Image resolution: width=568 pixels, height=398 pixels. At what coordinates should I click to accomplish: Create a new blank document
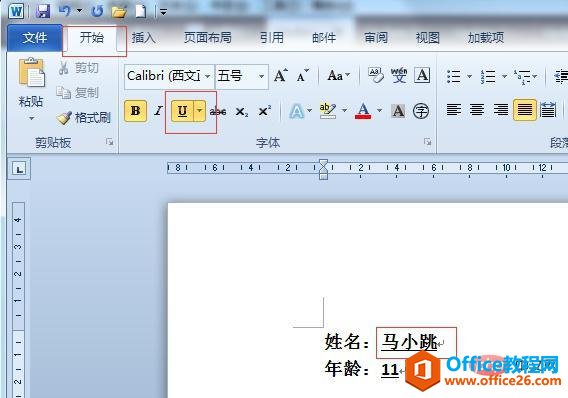point(141,11)
